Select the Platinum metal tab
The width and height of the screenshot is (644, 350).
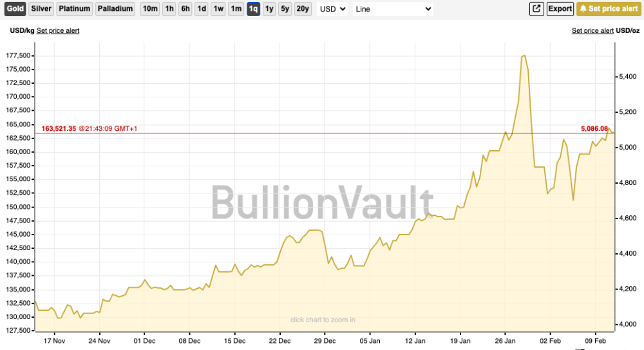[74, 9]
